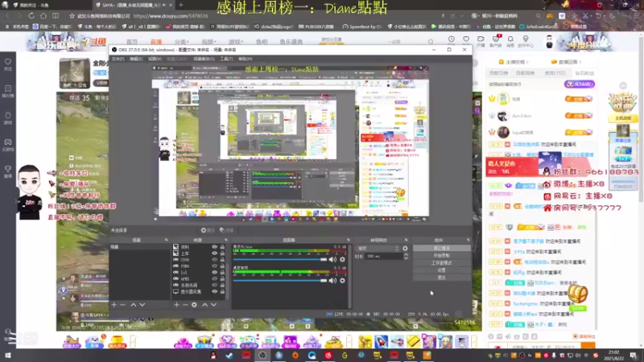The image size is (644, 362).
Task: Open the View menu in OBS
Action: tap(155, 59)
